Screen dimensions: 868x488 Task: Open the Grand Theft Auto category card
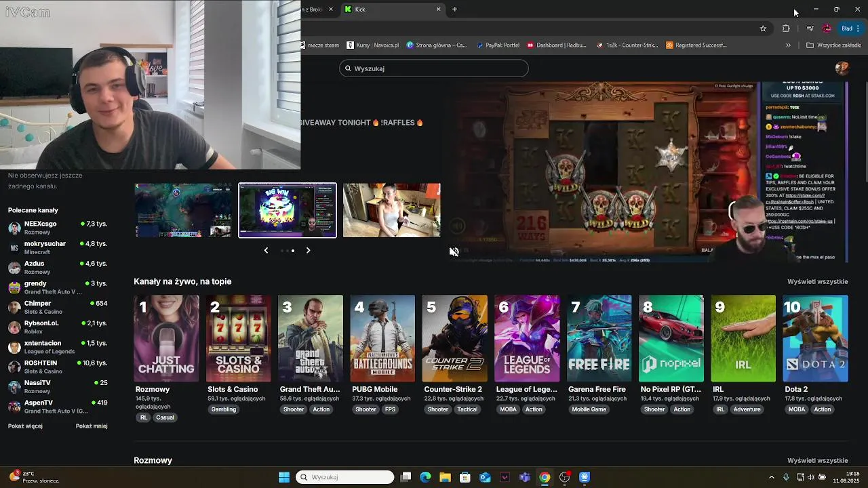311,338
